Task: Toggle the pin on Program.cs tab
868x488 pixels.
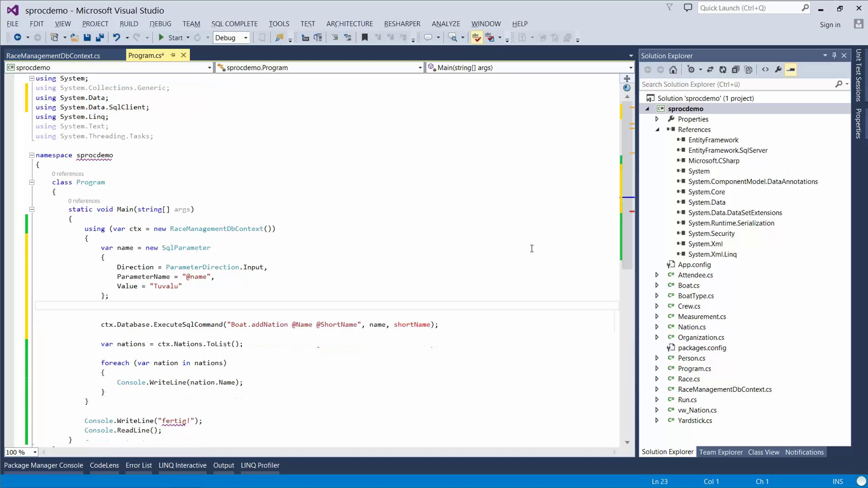Action: (x=173, y=55)
